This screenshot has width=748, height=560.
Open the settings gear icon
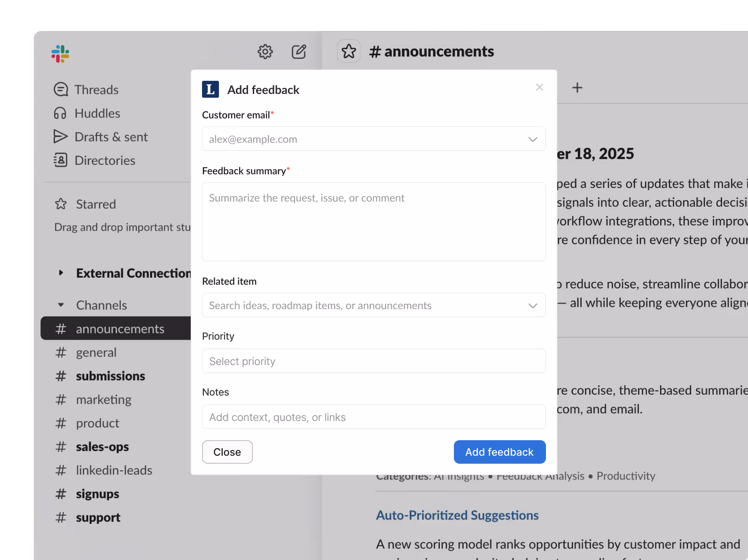265,52
